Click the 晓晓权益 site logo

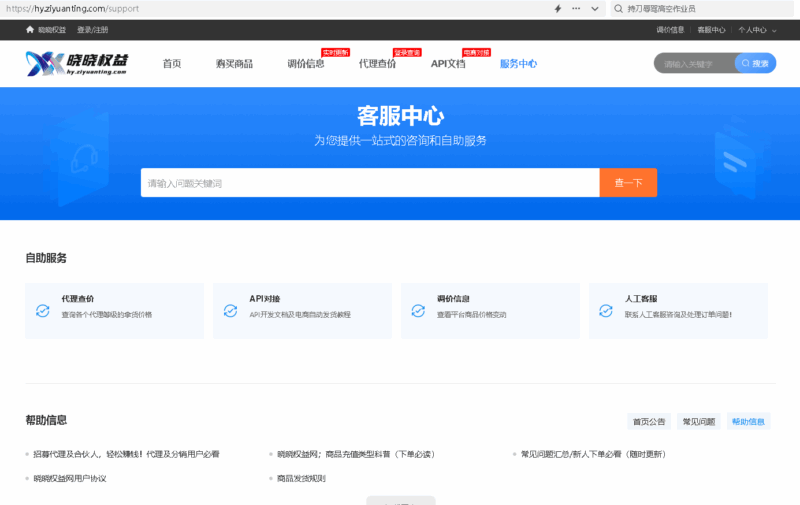point(76,63)
